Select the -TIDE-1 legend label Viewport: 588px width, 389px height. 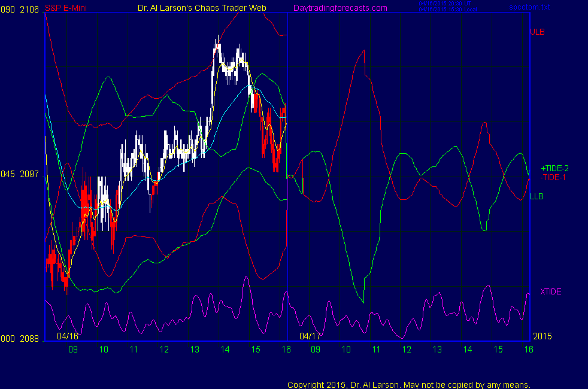click(x=553, y=178)
